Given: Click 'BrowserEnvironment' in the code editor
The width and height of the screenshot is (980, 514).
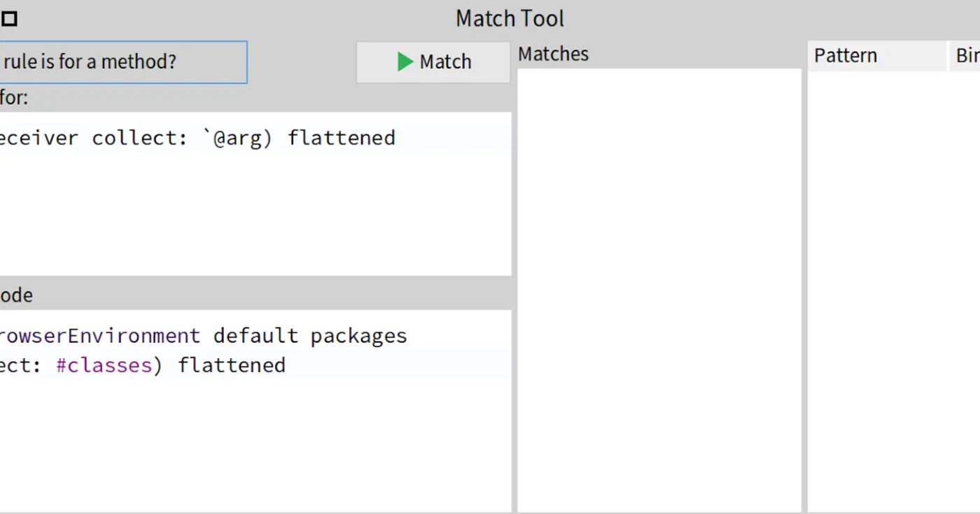Looking at the screenshot, I should coord(98,336).
